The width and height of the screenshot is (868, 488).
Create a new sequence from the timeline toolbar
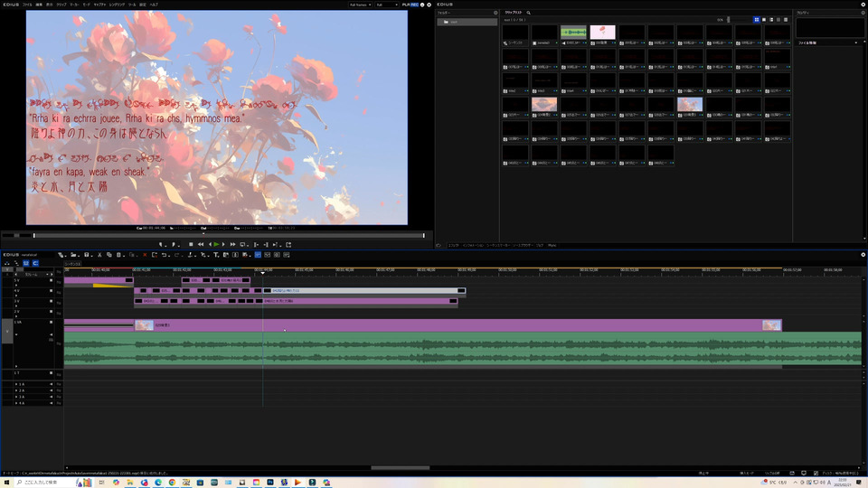click(61, 255)
